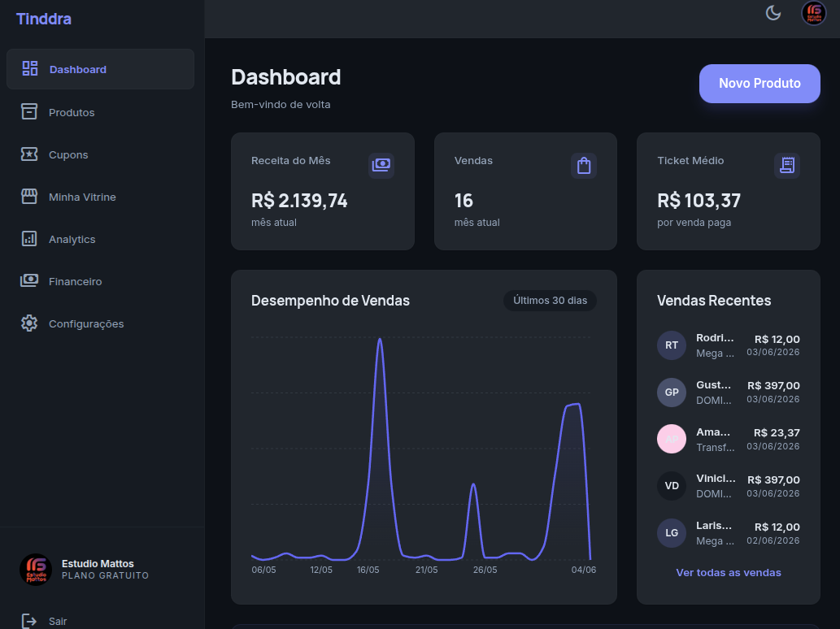Click Estudio Mattos logo in sidebar footer
The image size is (840, 629).
click(36, 570)
